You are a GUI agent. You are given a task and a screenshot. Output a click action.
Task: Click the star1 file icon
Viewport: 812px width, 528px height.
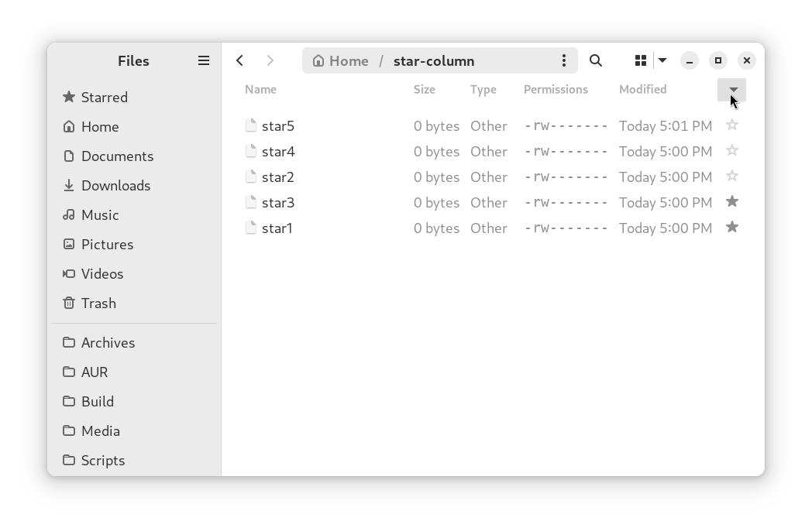250,228
